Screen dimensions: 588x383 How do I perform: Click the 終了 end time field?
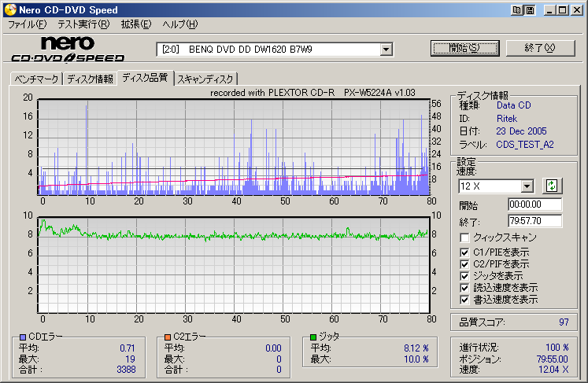pos(535,221)
